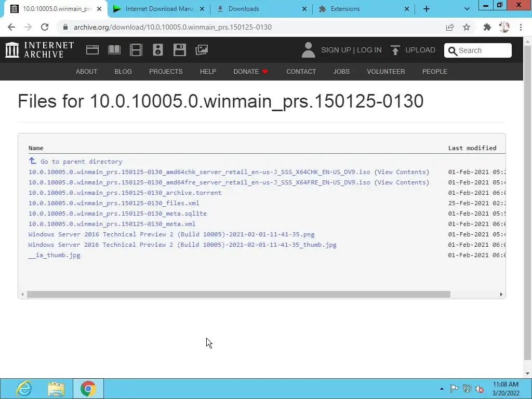The image size is (532, 399).
Task: Open the Software floppy disk icon
Action: click(179, 50)
